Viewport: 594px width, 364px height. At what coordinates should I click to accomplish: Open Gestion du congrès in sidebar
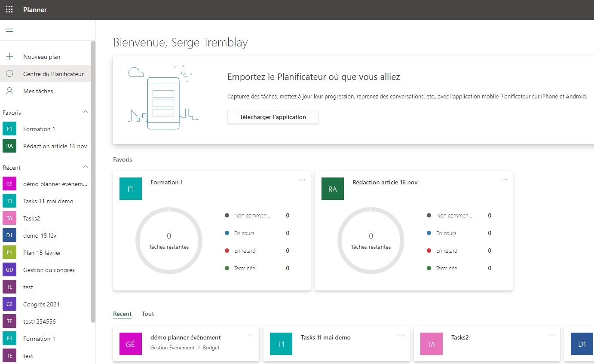46,270
